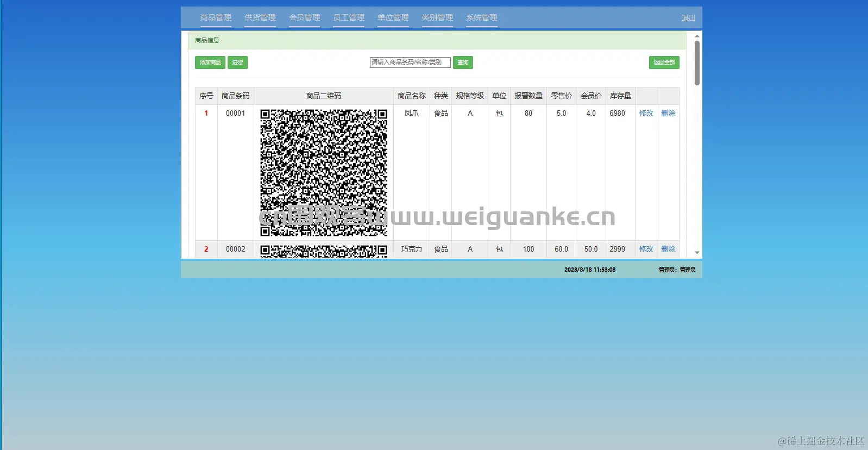Click the 单位 column header
The height and width of the screenshot is (450, 868).
pos(499,96)
